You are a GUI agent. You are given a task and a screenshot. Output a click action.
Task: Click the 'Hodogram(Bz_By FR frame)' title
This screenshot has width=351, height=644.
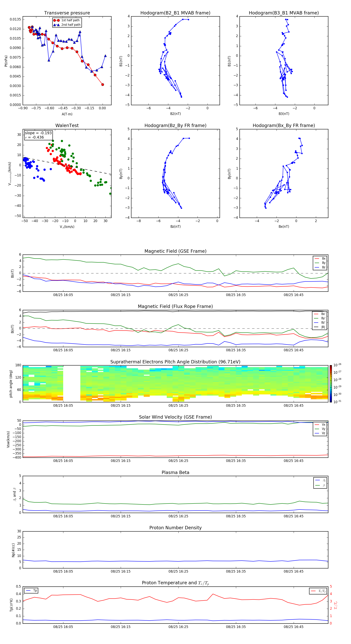tap(175, 125)
